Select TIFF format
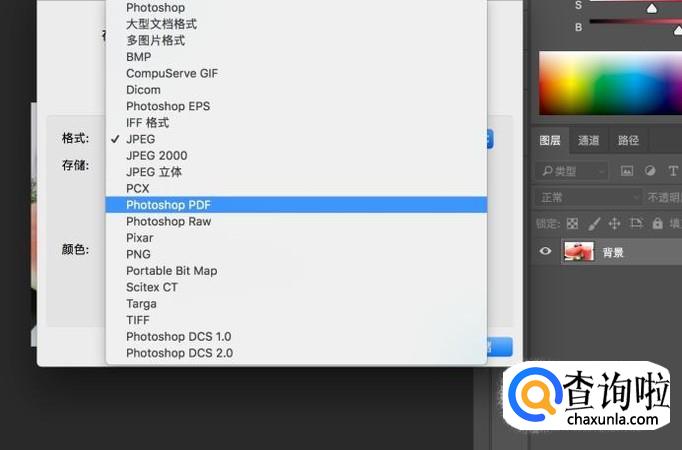 point(296,320)
